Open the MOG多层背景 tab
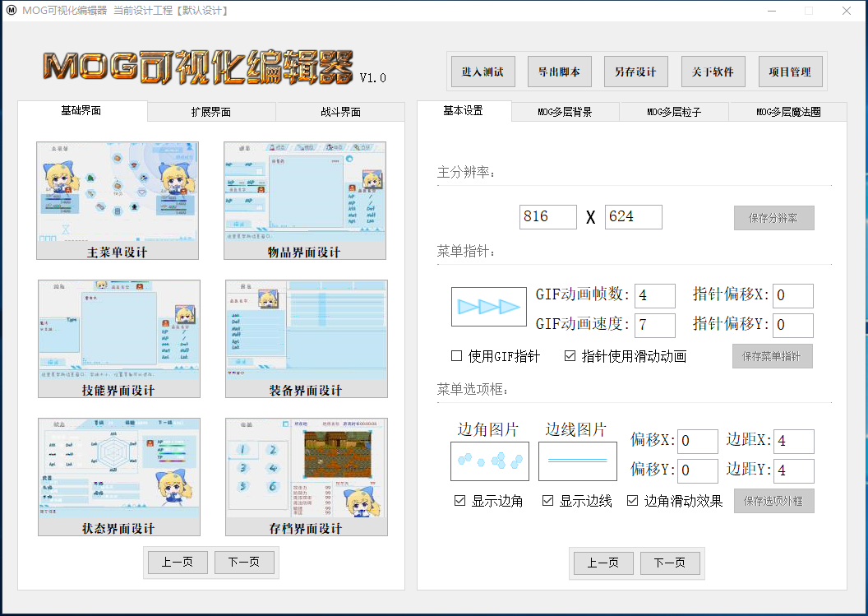 point(566,112)
